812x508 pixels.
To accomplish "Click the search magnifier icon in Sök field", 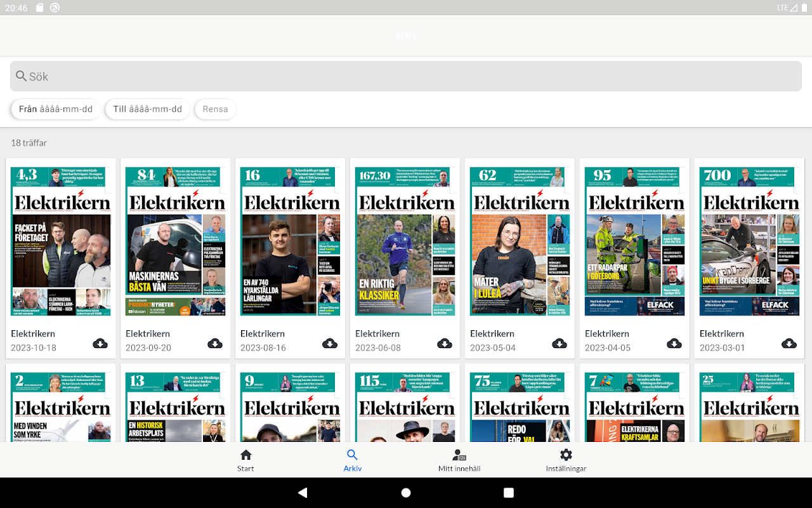I will coord(22,76).
